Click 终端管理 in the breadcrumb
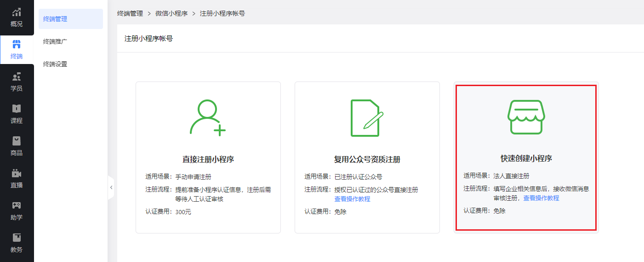This screenshot has width=644, height=262. [x=130, y=13]
